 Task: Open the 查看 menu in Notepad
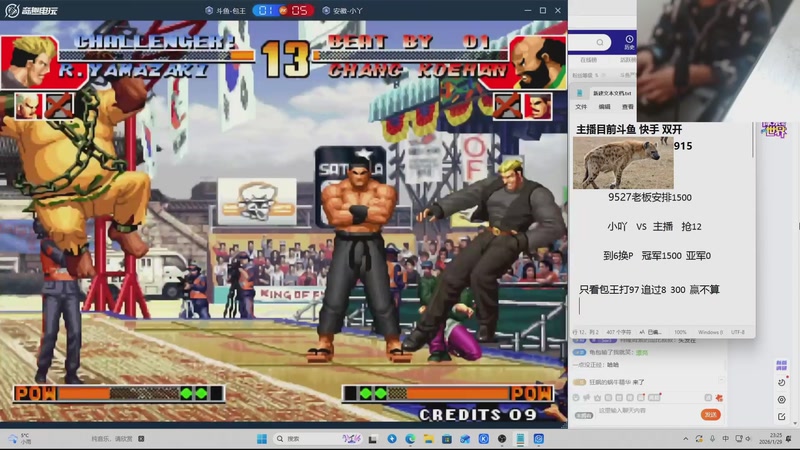pos(628,107)
